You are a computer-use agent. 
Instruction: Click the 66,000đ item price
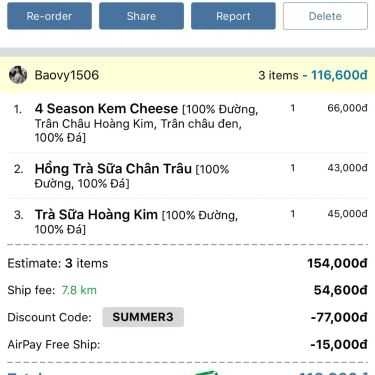(347, 108)
